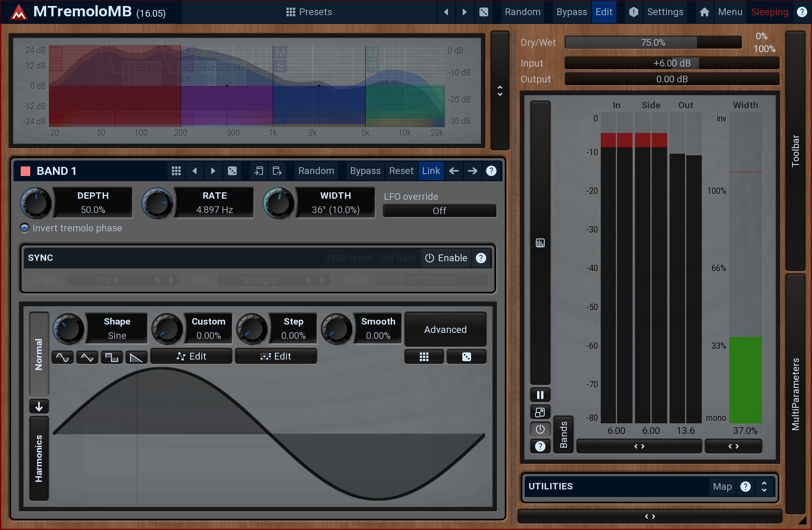Click Band 1 Random button
This screenshot has width=812, height=530.
[316, 171]
